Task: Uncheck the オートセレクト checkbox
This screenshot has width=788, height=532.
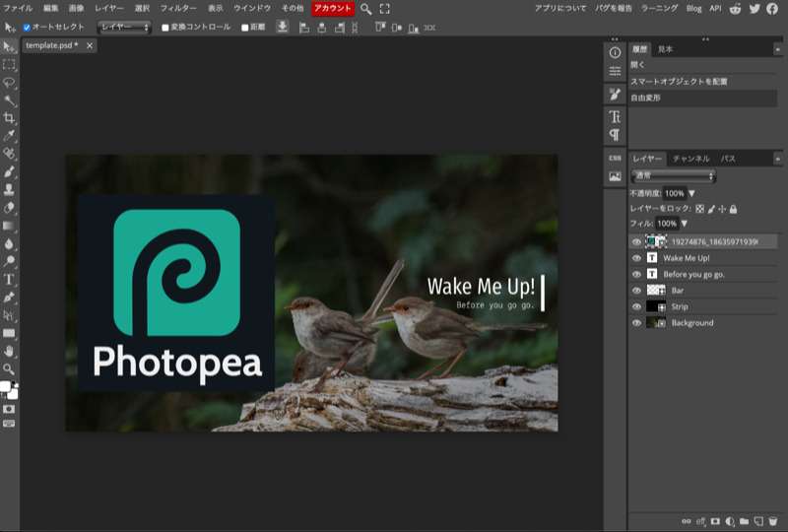Action: pyautogui.click(x=27, y=28)
